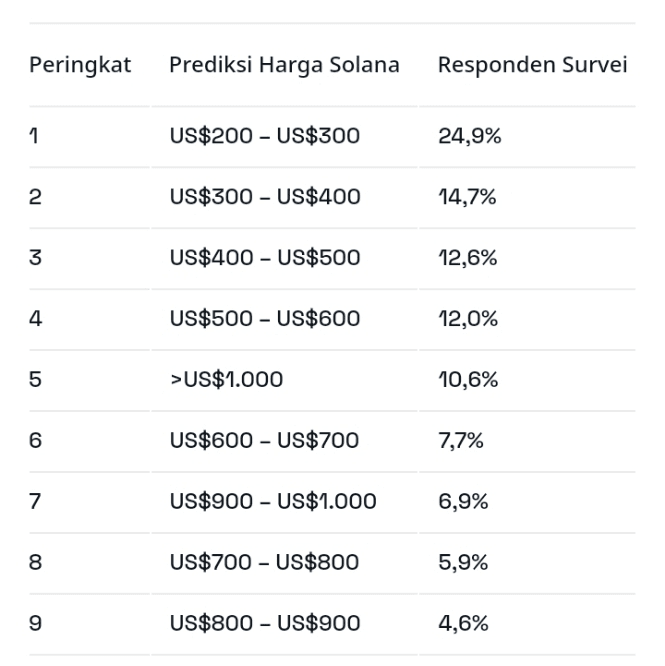Select the US$900 – US$1.000 price cell
The width and height of the screenshot is (665, 666).
click(x=273, y=502)
